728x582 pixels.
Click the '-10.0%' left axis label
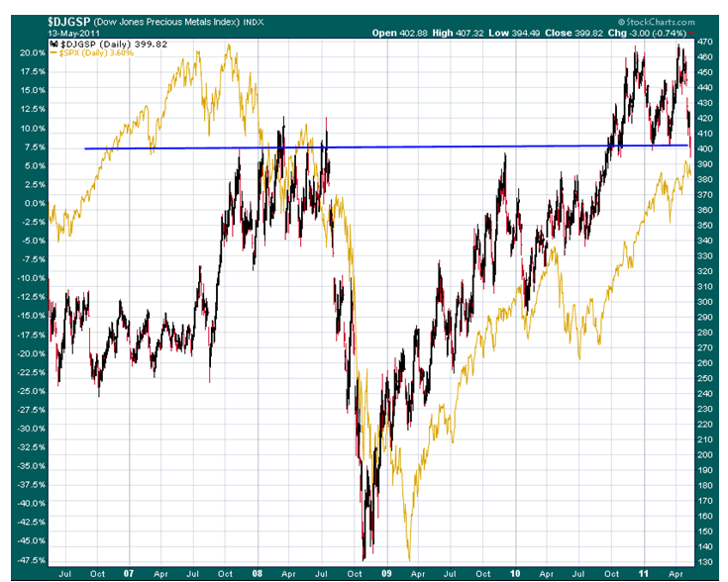point(31,278)
